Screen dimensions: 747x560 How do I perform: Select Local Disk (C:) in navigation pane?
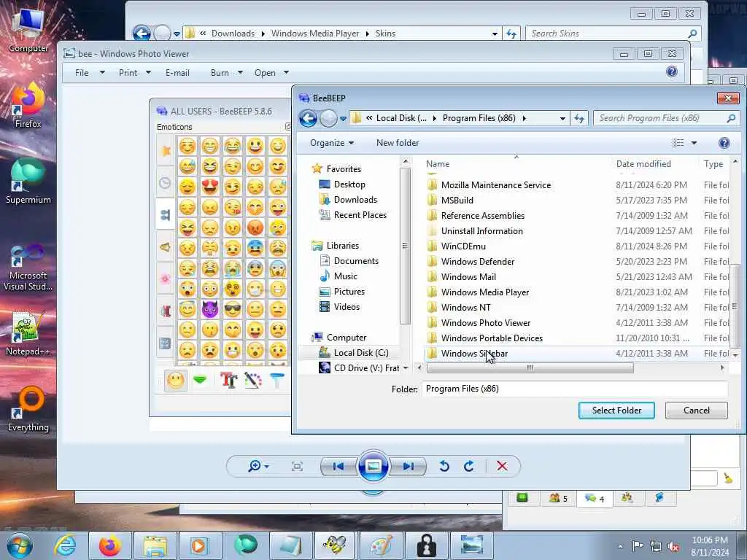coord(360,352)
